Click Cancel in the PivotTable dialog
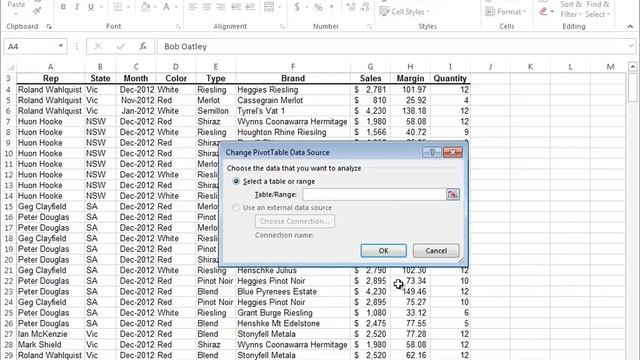 coord(436,251)
